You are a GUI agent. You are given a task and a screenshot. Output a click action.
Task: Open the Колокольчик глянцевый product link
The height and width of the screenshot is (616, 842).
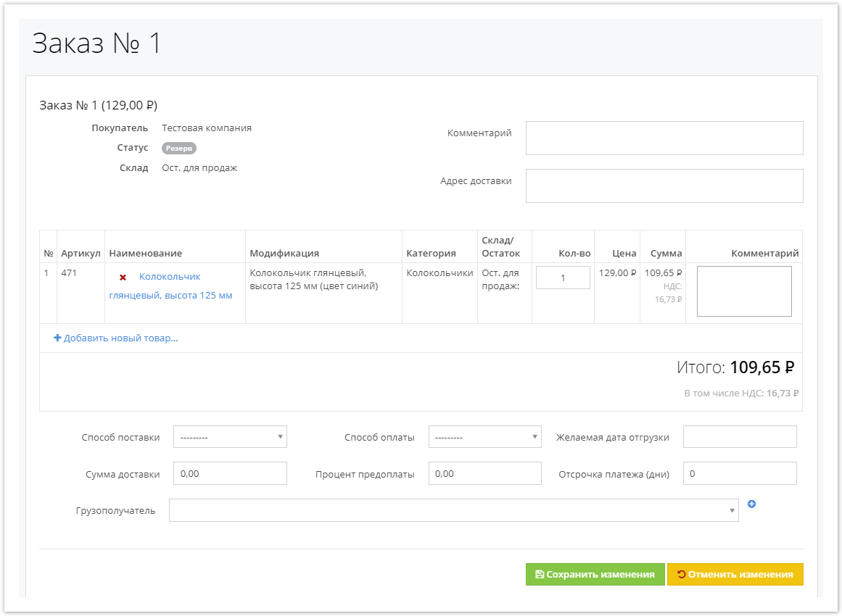(x=170, y=286)
